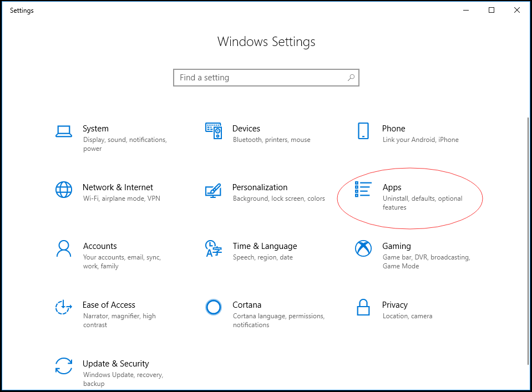Screen dimensions: 532x392
Task: Open the Phone settings title
Action: [x=393, y=129]
